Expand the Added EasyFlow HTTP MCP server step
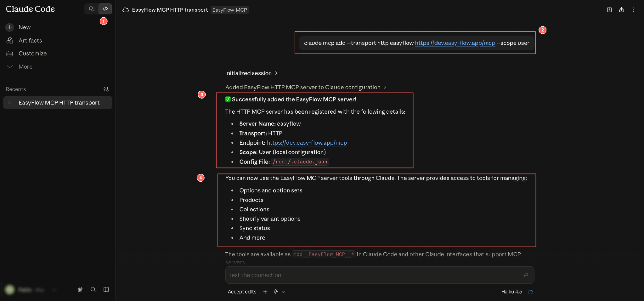 306,87
